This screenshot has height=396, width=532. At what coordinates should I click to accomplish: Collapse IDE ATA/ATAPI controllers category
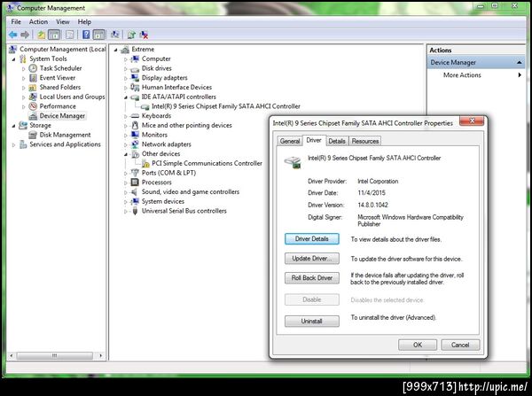(126, 97)
